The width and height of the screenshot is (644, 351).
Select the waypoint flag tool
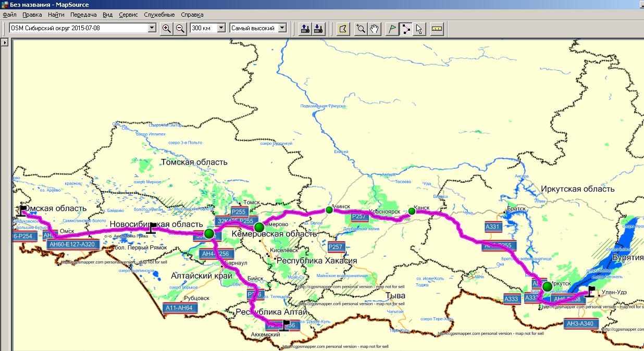point(392,28)
